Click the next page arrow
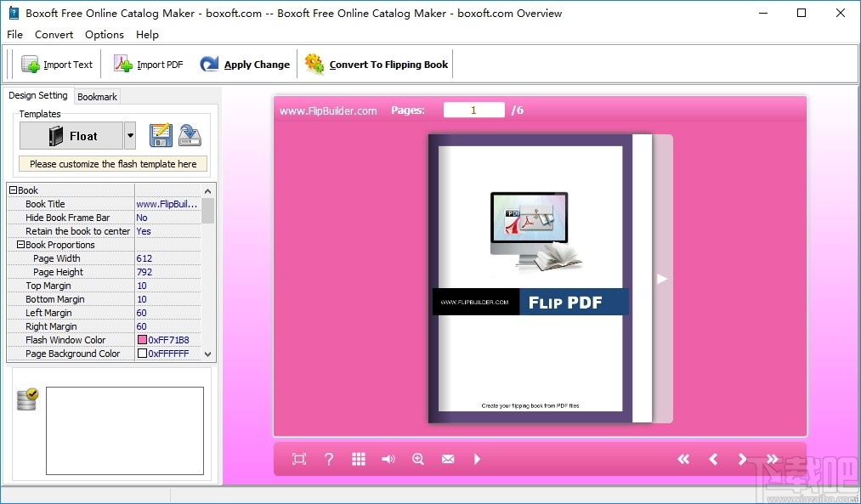Image resolution: width=861 pixels, height=504 pixels. pos(743,459)
